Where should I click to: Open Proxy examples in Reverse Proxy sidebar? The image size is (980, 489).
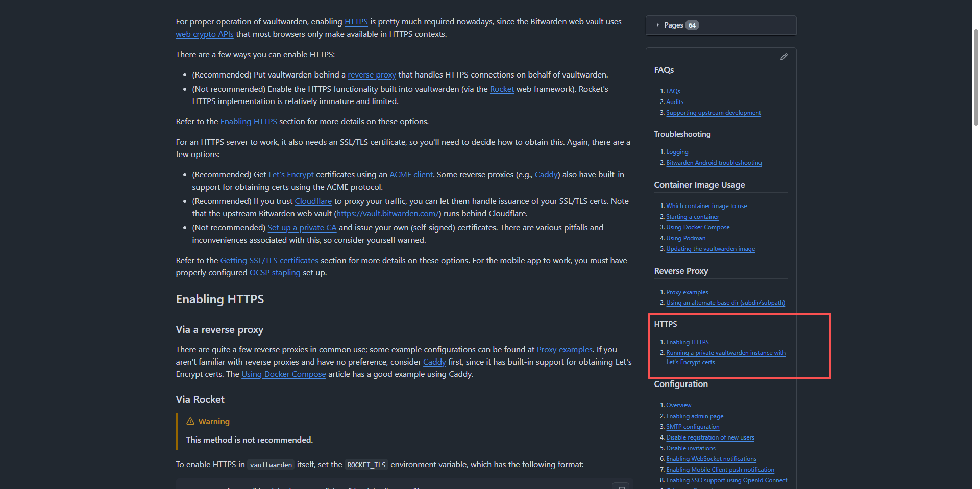[687, 292]
